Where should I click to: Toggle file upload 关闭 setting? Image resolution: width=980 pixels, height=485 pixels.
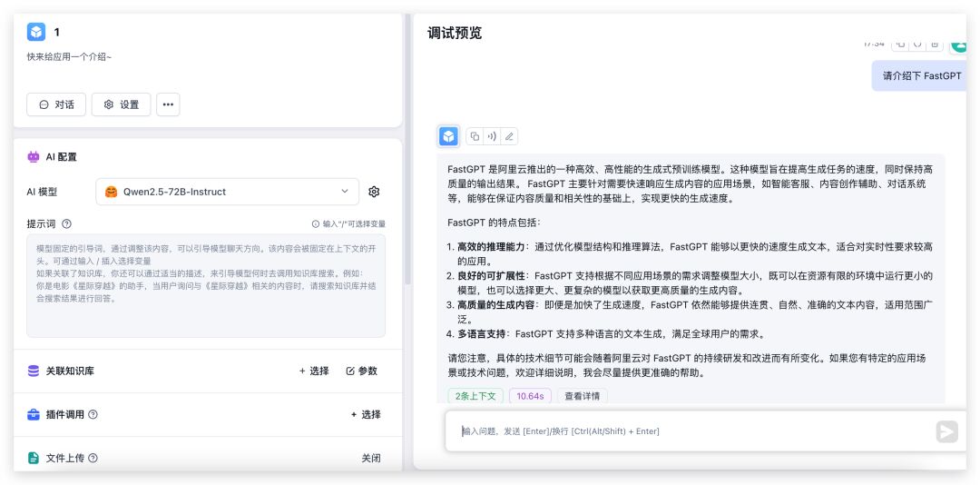pos(370,458)
